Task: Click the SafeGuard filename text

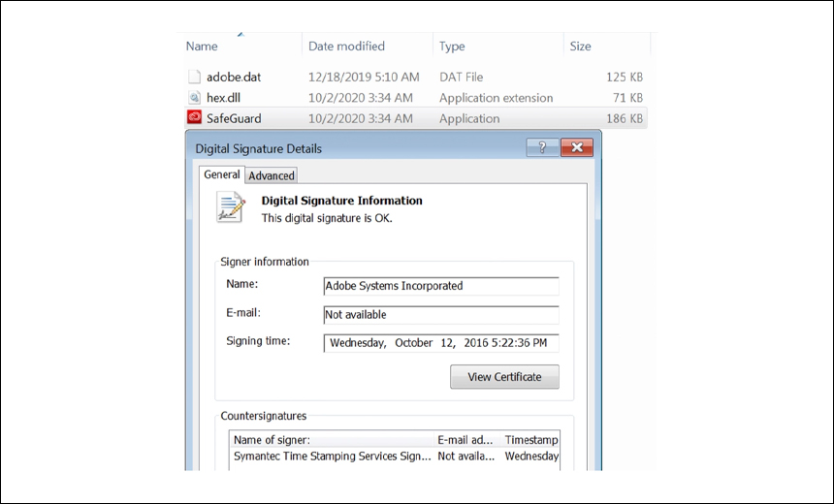Action: (234, 118)
